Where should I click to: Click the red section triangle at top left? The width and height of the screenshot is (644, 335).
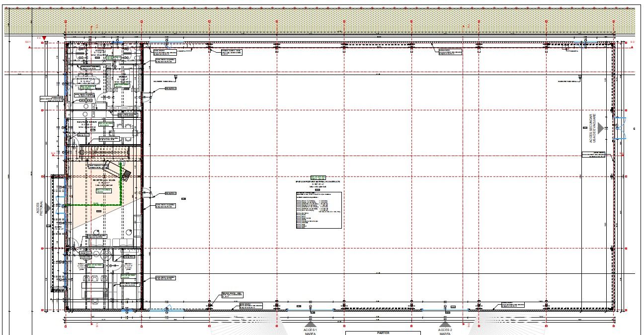pos(44,38)
